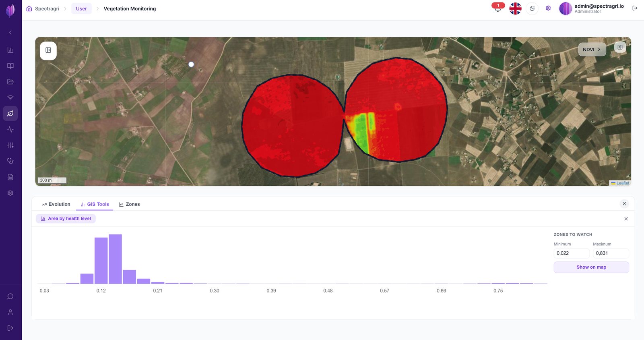644x340 pixels.
Task: Toggle the map split view icon
Action: (x=620, y=47)
